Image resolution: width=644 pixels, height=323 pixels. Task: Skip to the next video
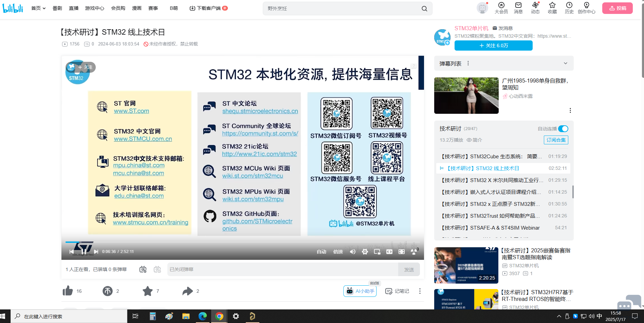[96, 251]
